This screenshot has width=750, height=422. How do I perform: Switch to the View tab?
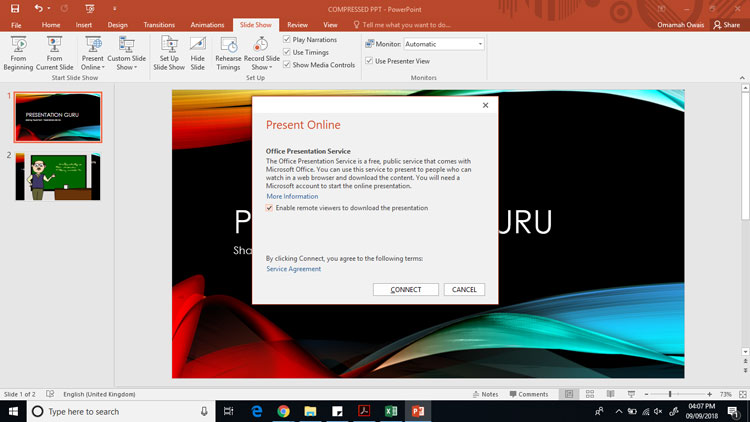(330, 25)
